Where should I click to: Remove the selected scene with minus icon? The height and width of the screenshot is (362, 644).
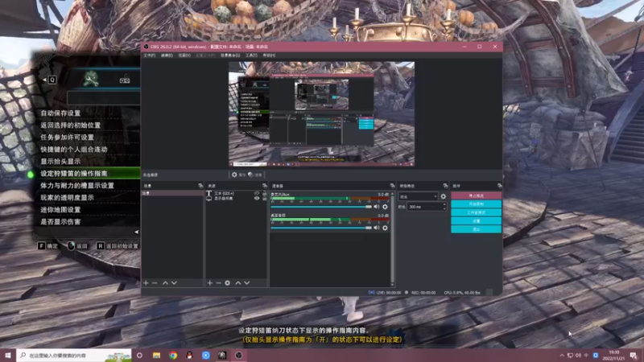point(155,283)
